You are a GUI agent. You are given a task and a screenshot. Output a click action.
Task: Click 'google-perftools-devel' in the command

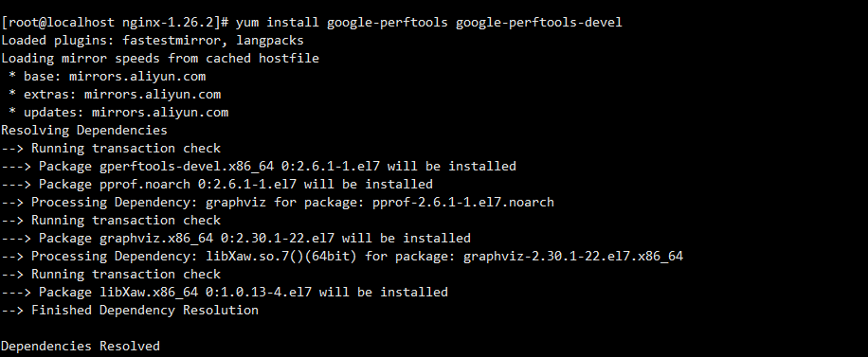coord(538,23)
